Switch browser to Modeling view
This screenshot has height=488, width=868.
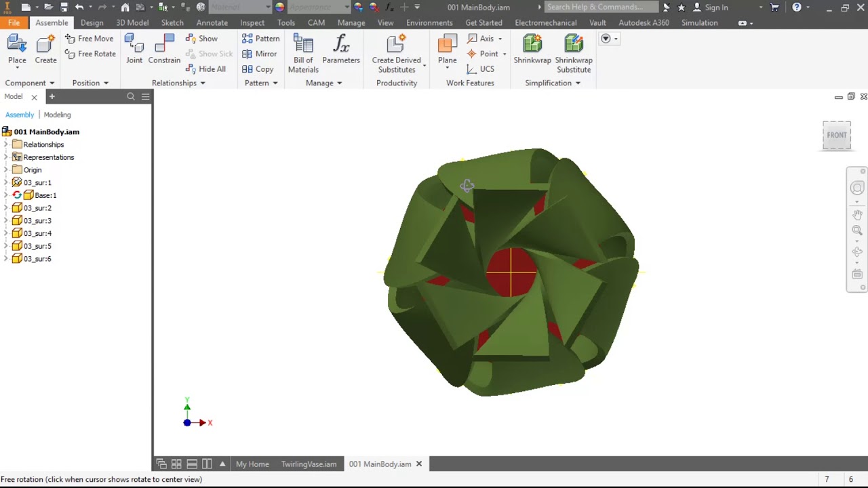click(57, 115)
